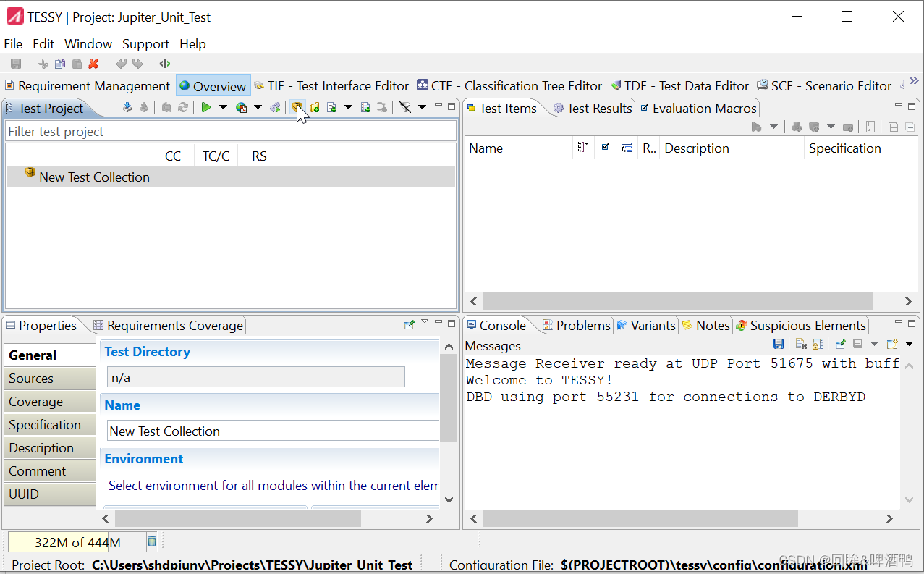Switch to TIE - Test Interface Editor perspective
This screenshot has height=574, width=924.
pyautogui.click(x=331, y=85)
